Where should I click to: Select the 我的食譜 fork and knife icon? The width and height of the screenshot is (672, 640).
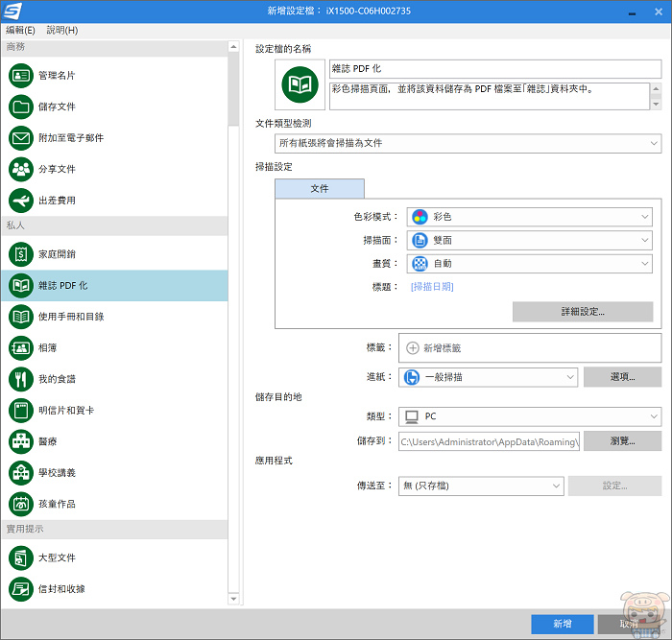tap(21, 379)
